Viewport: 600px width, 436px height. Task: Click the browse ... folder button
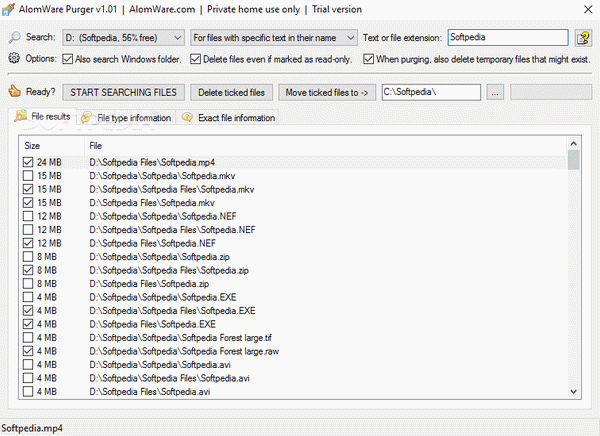click(495, 93)
